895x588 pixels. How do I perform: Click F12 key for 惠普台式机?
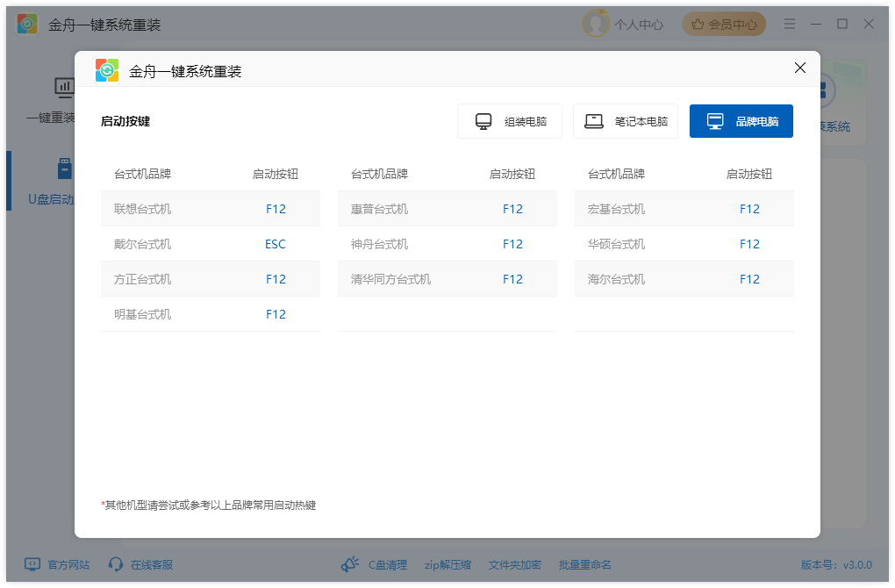(512, 209)
